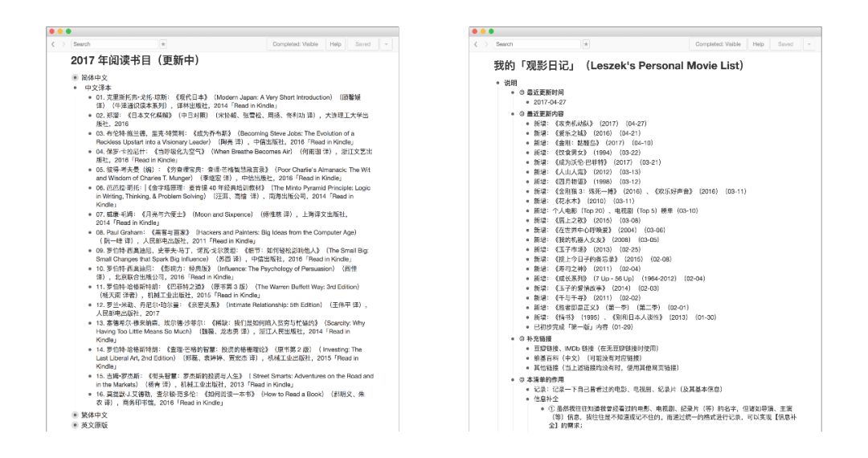Viewport: 868px width, 458px height.
Task: Toggle Completed: Visible in Movie List window
Action: (718, 44)
